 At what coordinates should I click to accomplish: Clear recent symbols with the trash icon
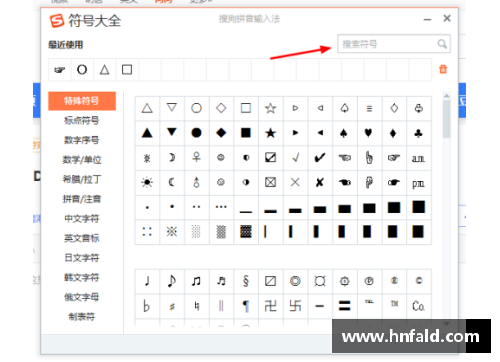[x=443, y=69]
